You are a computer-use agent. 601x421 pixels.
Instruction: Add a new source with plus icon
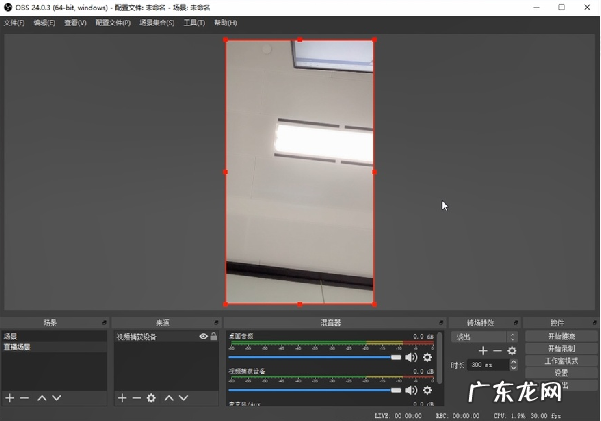coord(122,398)
